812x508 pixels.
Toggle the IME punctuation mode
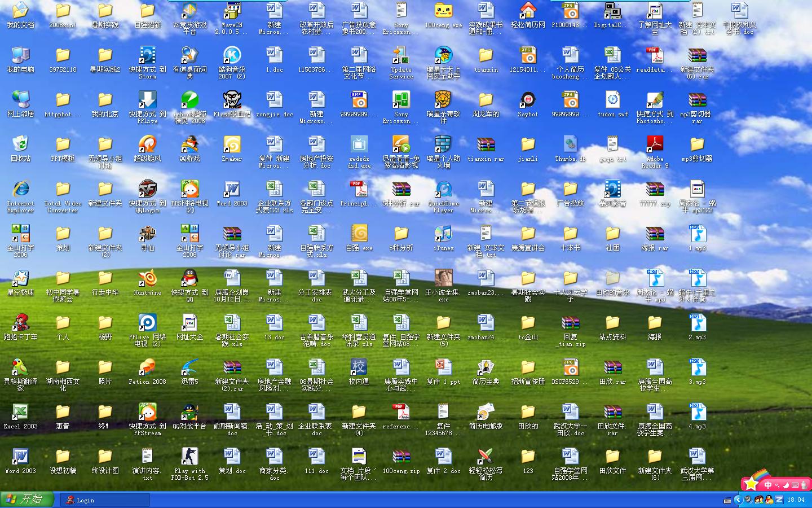pyautogui.click(x=777, y=485)
